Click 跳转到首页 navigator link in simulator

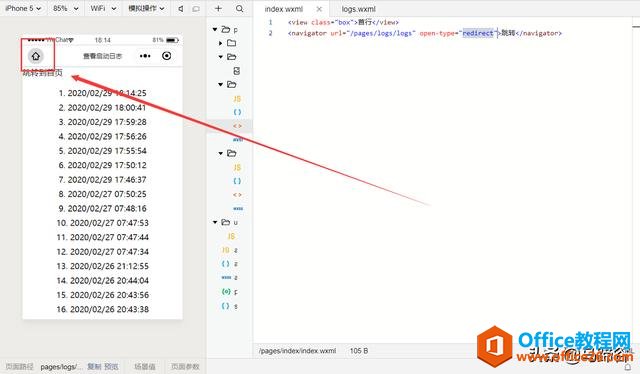tap(43, 73)
